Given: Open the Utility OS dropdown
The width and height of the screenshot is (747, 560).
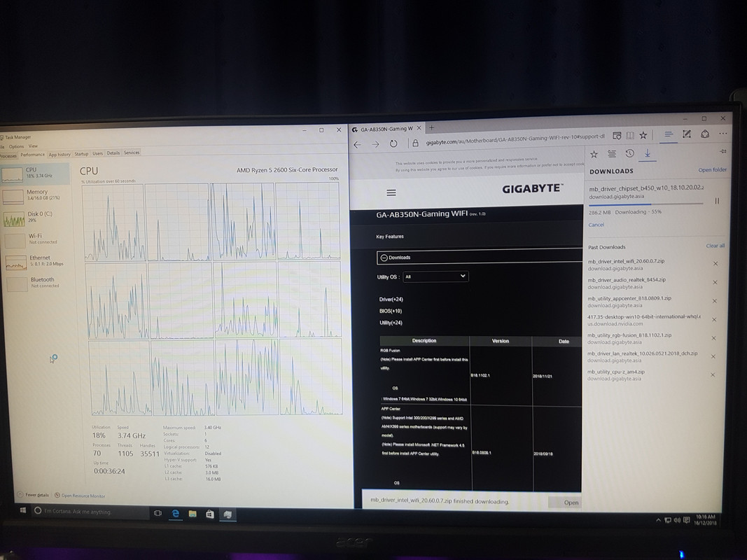Looking at the screenshot, I should pyautogui.click(x=435, y=276).
